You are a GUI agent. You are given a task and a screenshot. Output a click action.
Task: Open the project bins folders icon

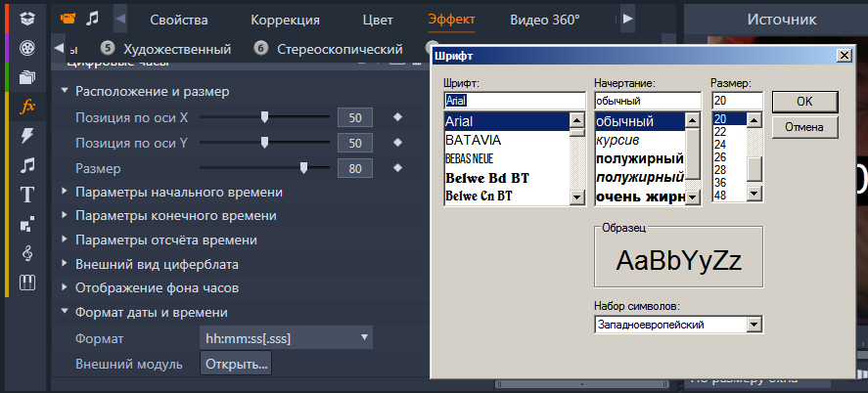tap(27, 77)
